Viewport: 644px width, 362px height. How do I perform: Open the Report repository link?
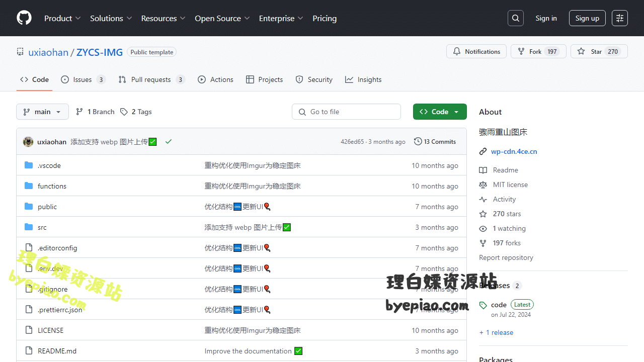pyautogui.click(x=506, y=257)
